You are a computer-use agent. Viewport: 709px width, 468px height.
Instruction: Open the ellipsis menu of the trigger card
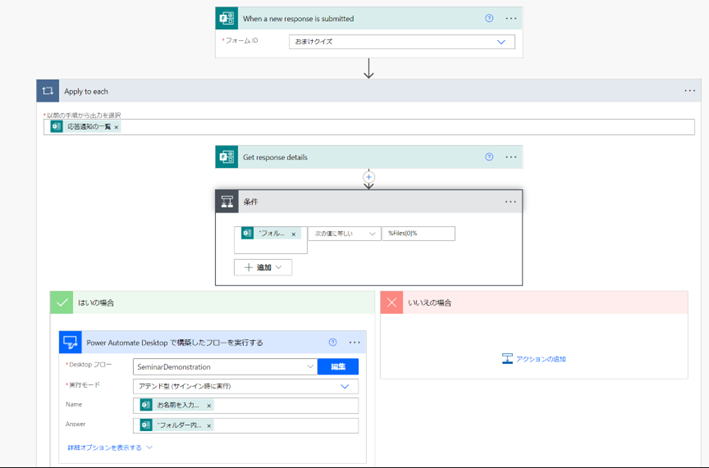point(511,19)
